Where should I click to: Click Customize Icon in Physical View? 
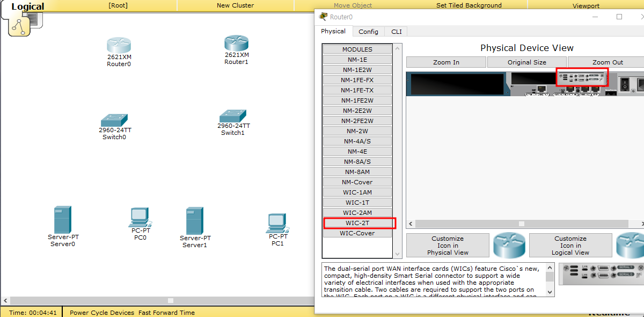pos(448,246)
